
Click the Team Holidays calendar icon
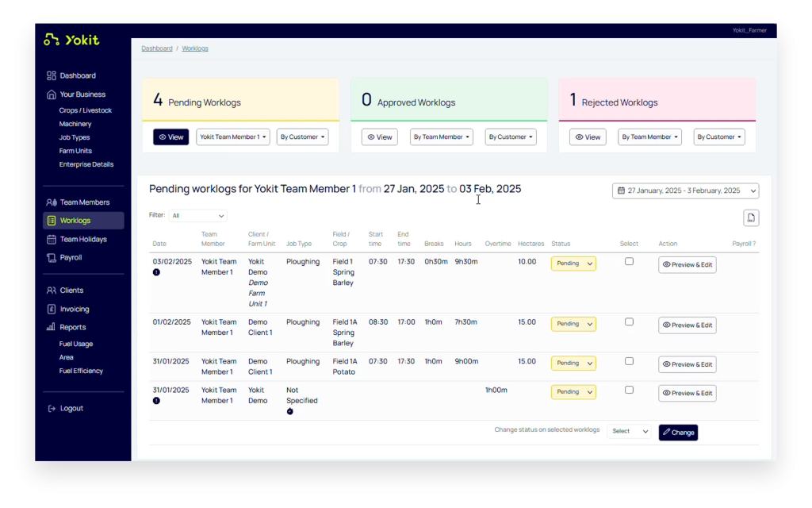pos(52,240)
